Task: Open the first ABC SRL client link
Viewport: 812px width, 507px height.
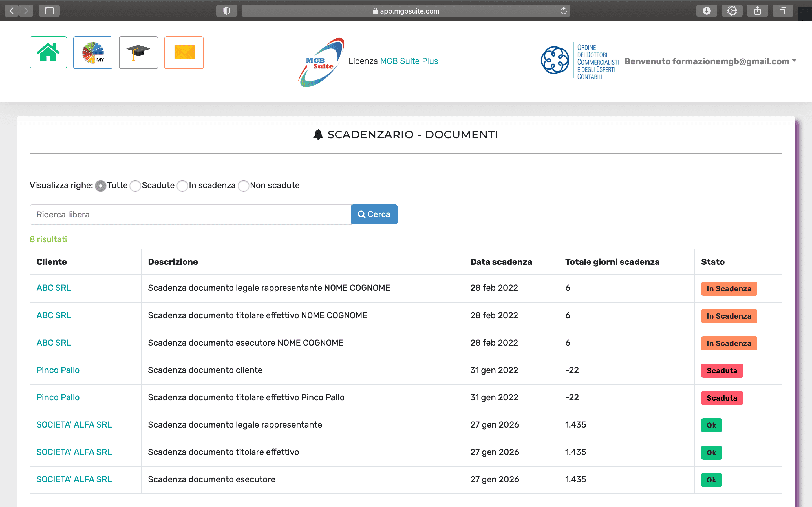Action: coord(54,288)
